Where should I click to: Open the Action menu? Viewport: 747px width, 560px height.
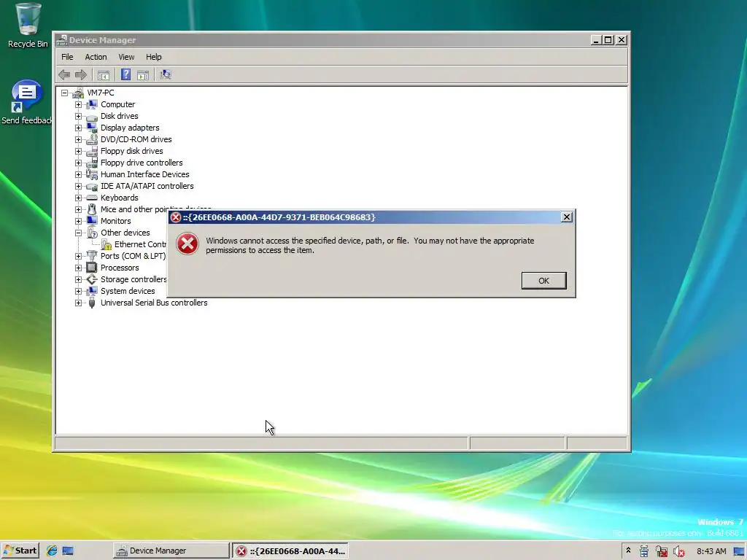[x=96, y=57]
